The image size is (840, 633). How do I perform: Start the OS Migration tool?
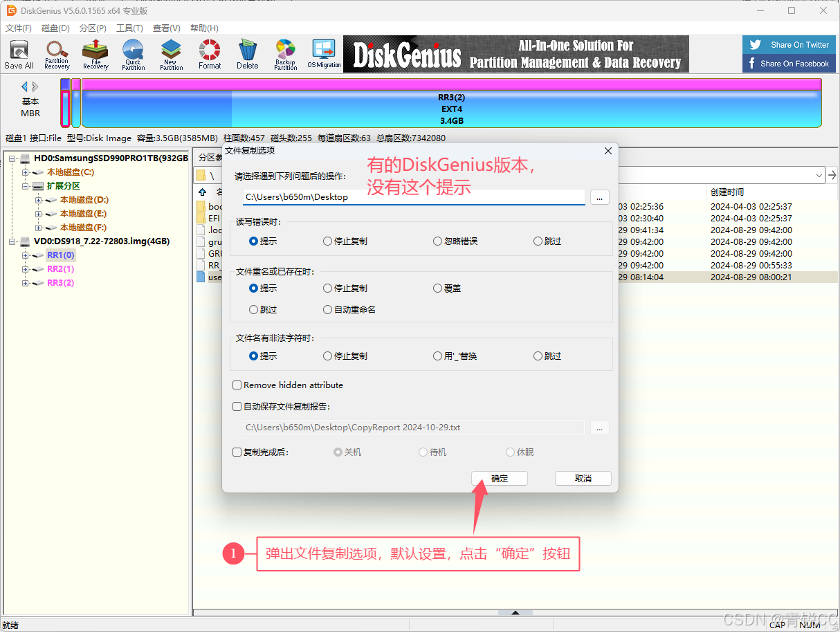324,55
